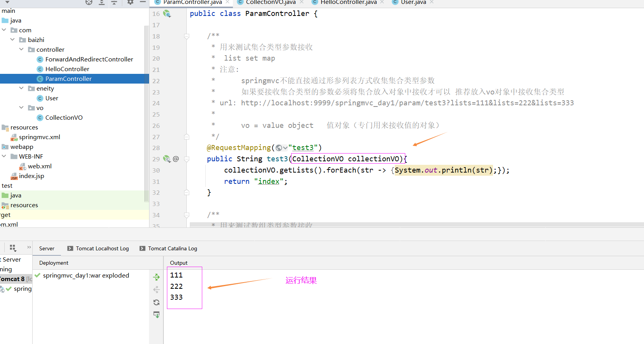Switch to CollectionVO.java editor tab
The image size is (644, 344).
click(271, 2)
